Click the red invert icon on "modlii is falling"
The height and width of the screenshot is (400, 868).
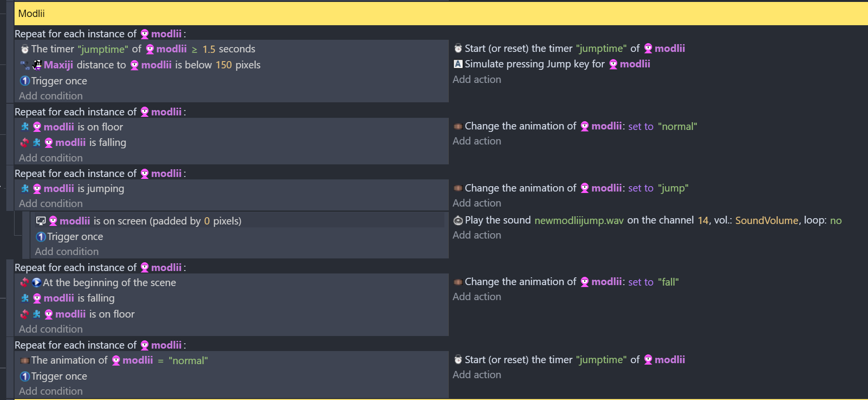[x=25, y=143]
